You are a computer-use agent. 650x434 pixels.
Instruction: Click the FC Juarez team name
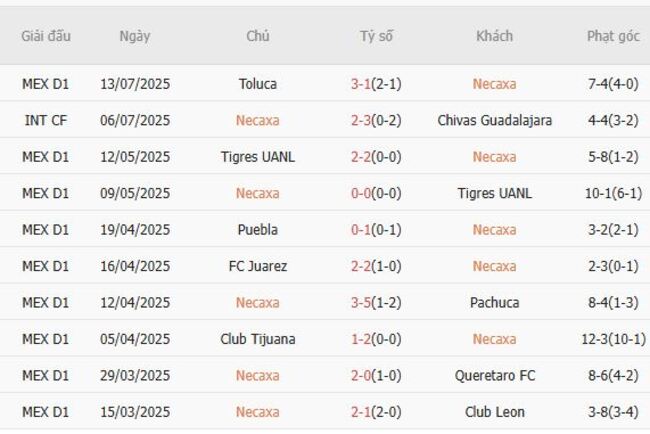(258, 266)
